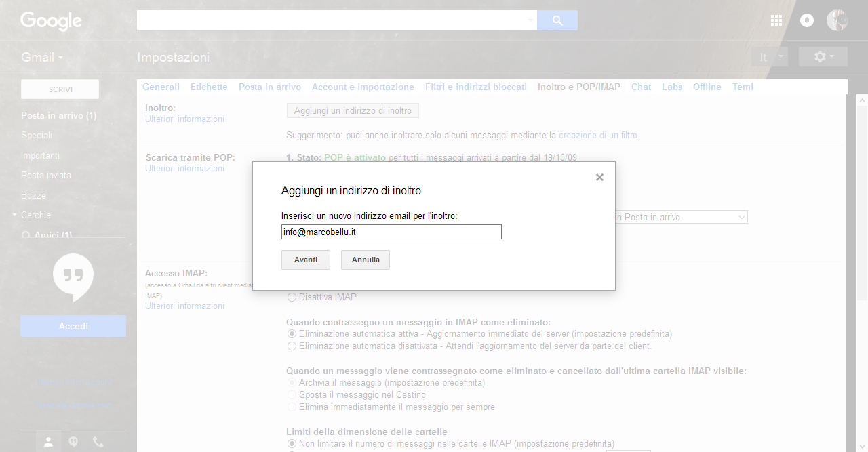Open the Offline settings tab
This screenshot has height=452, width=868.
tap(707, 87)
